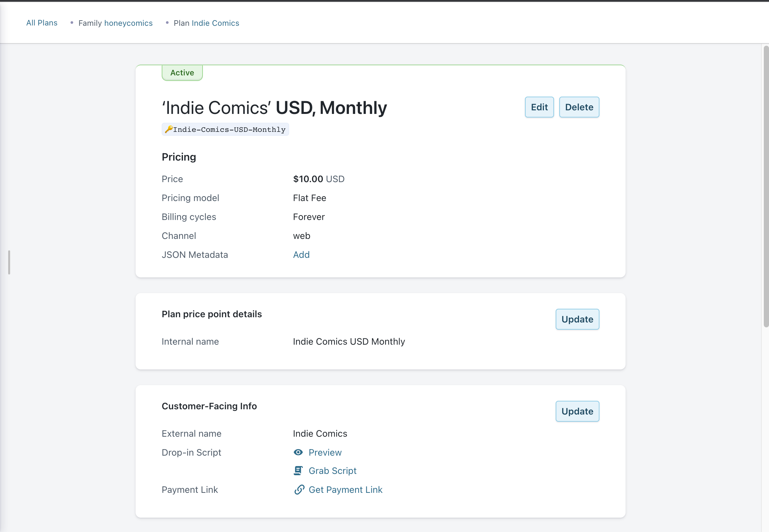769x532 pixels.
Task: Click Add link under JSON Metadata
Action: [x=301, y=255]
